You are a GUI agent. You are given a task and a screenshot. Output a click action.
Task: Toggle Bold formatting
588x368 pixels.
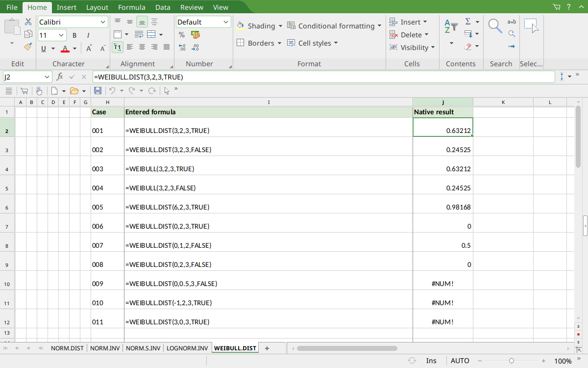[74, 35]
